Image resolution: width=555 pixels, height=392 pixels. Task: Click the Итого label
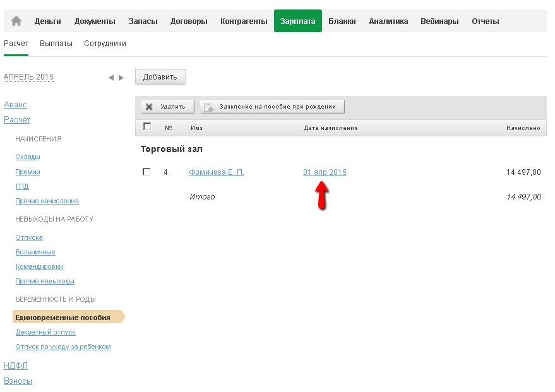click(202, 197)
